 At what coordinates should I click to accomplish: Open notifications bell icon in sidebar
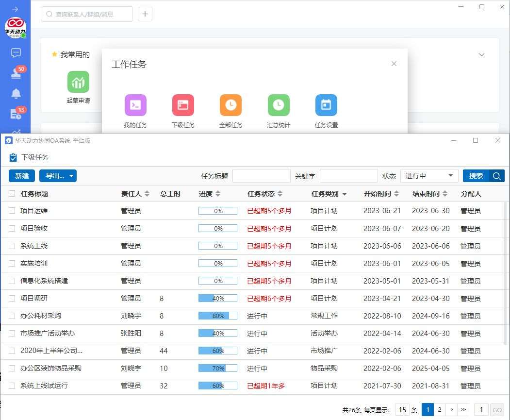[x=16, y=93]
